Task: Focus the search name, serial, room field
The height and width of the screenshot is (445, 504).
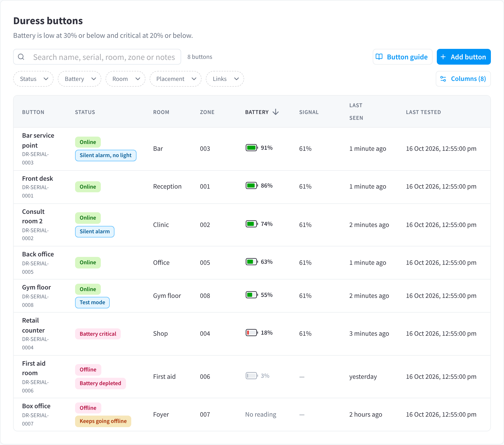Action: click(x=97, y=57)
